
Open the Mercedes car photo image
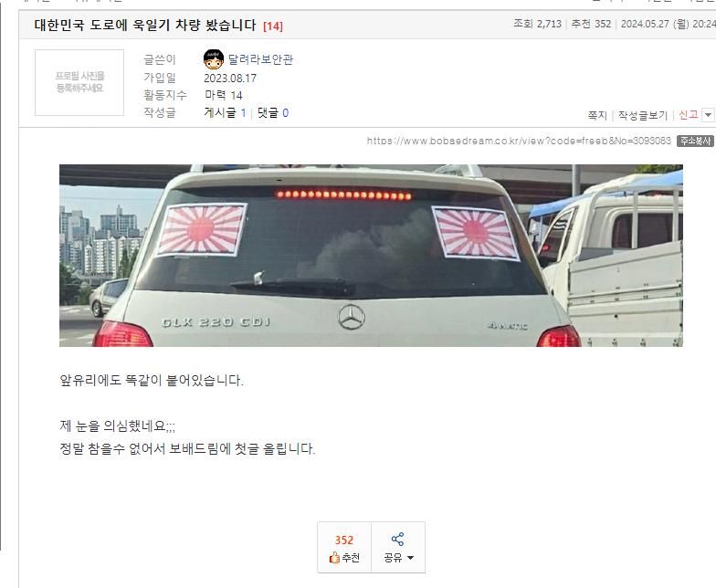click(x=371, y=256)
